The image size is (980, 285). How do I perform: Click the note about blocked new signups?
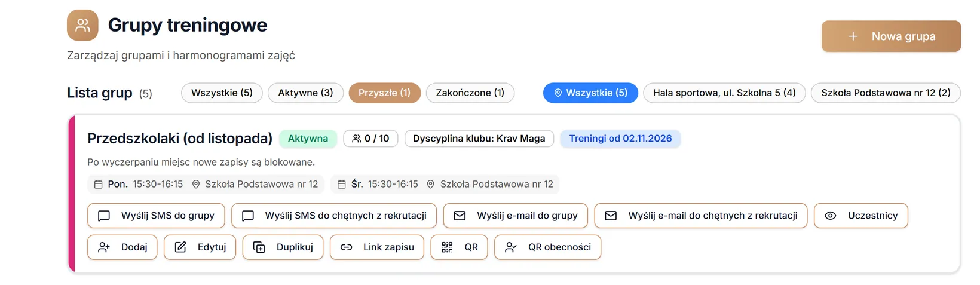point(201,162)
